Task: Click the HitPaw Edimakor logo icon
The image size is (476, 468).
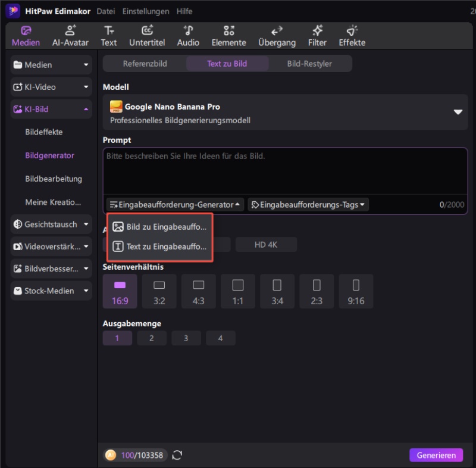Action: coord(13,11)
